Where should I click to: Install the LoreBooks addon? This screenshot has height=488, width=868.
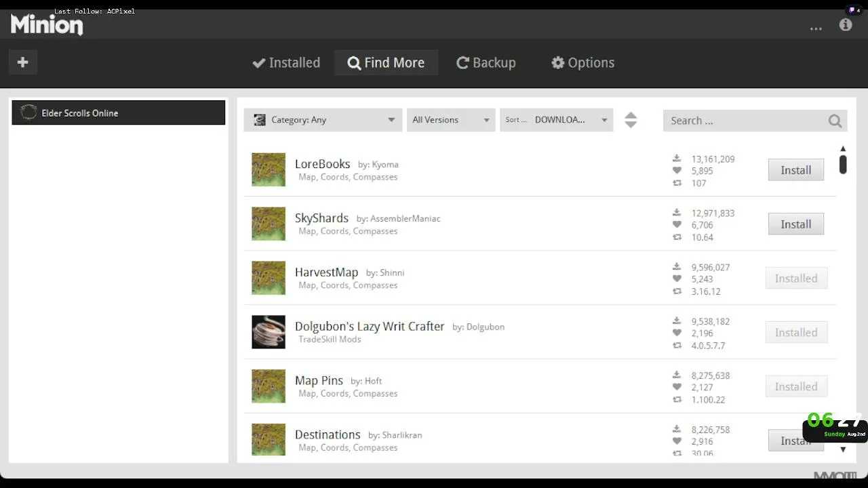click(796, 170)
